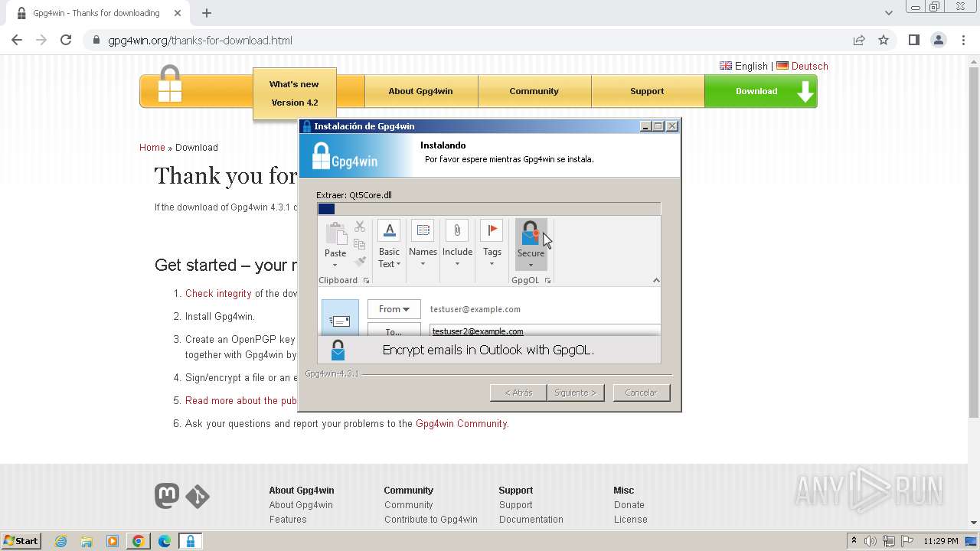
Task: Close the Gpg4win browser tab
Action: click(x=178, y=13)
